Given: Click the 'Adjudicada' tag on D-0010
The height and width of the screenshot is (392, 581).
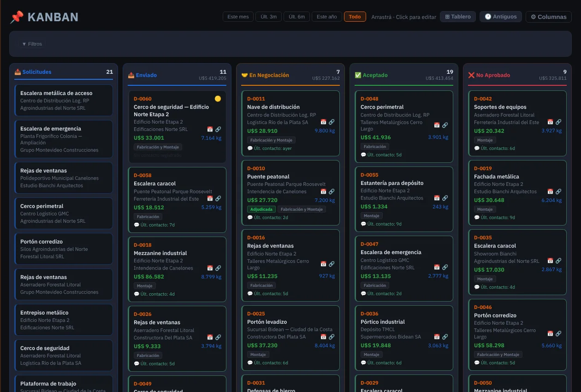Looking at the screenshot, I should (x=261, y=209).
